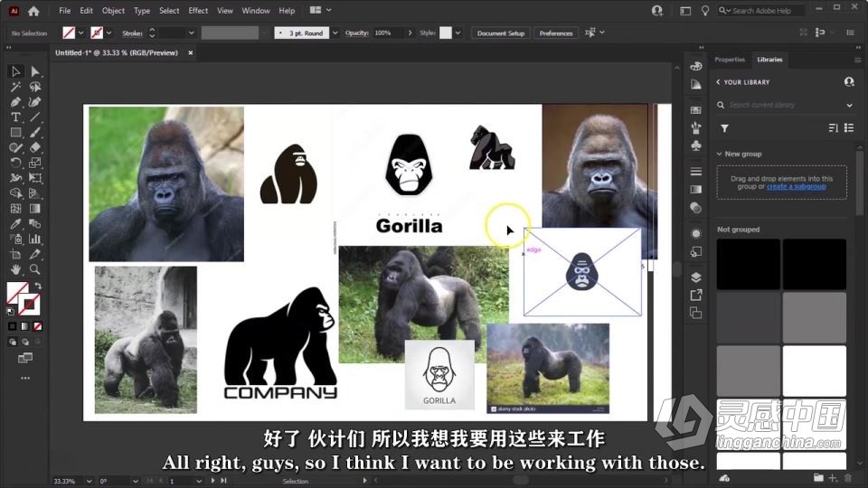
Task: Select the Column Graph tool
Action: tap(35, 239)
